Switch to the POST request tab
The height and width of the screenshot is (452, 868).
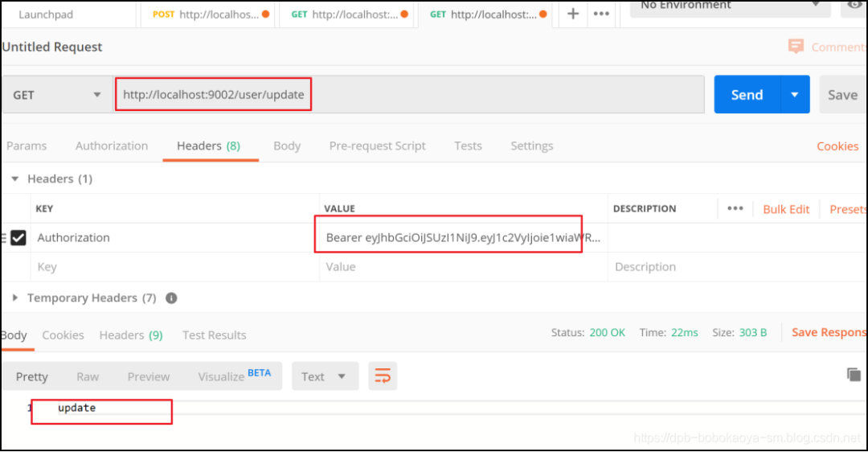click(x=206, y=14)
